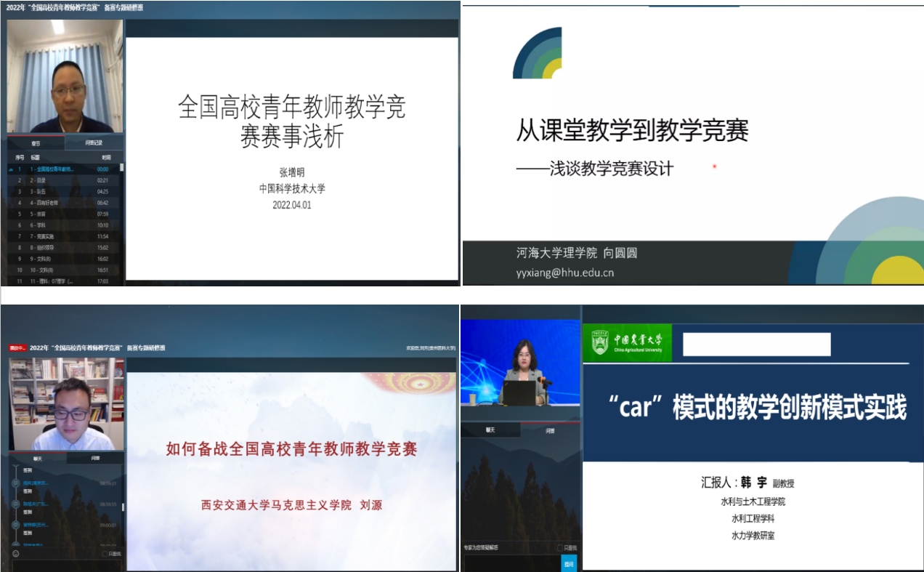Screen dimensions: 924x572
Task: Click the chapter list scrollbar handle
Action: click(x=121, y=167)
